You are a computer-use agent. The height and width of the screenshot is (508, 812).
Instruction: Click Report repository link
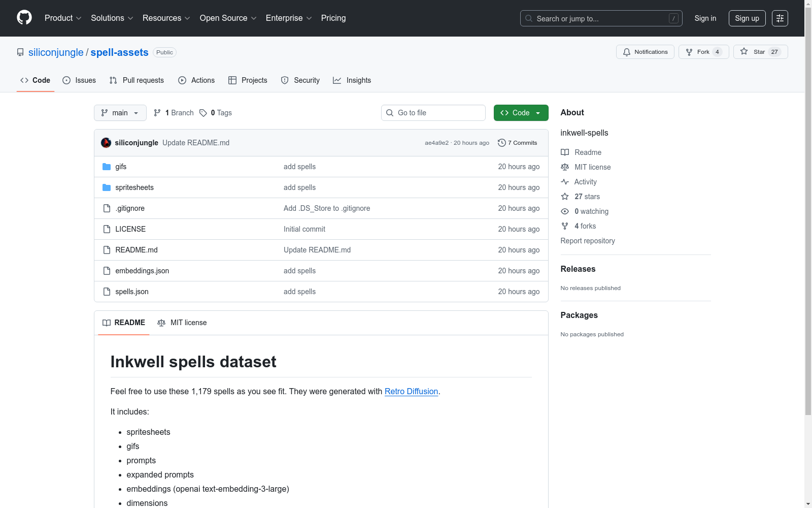[x=588, y=241]
